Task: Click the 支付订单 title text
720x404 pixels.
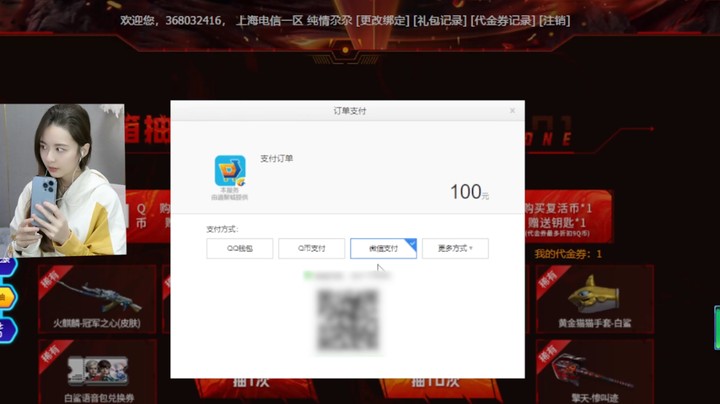Action: pyautogui.click(x=276, y=158)
